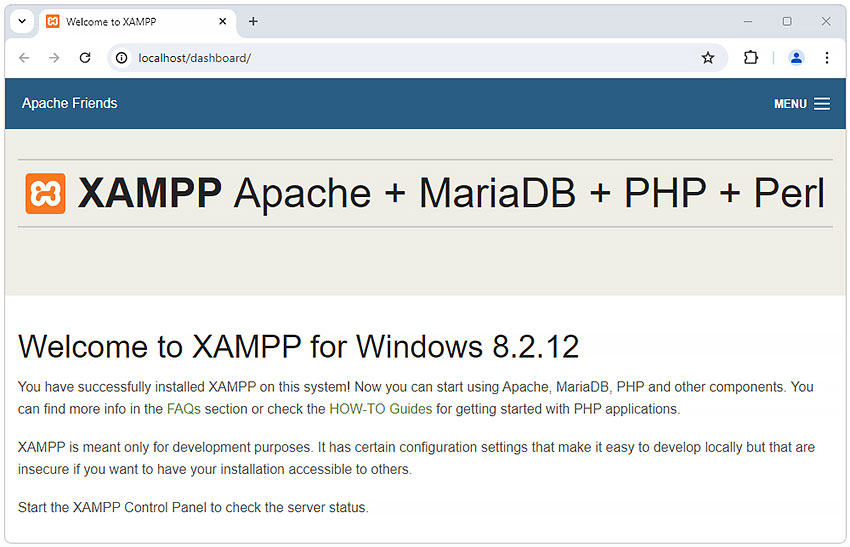
Task: Click text 'Start the XAMPP Control Panel'
Action: [x=112, y=507]
